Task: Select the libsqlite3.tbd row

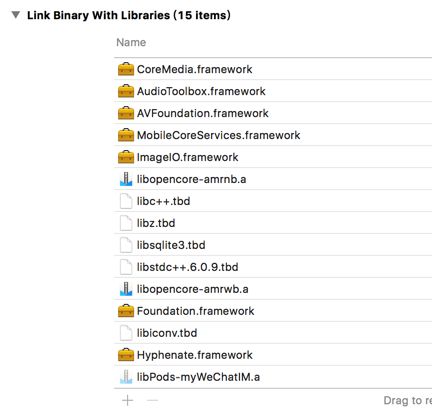Action: 273,245
